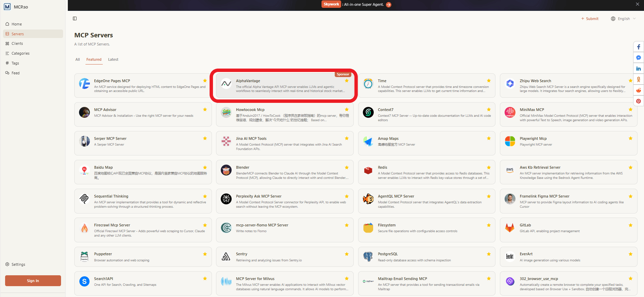The height and width of the screenshot is (297, 644).
Task: Close the top Skywork banner
Action: (x=638, y=4)
